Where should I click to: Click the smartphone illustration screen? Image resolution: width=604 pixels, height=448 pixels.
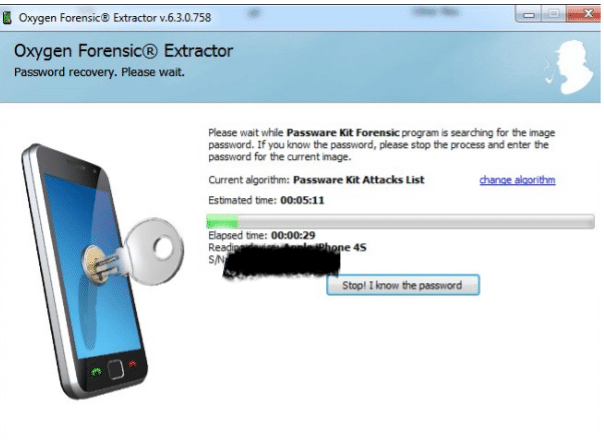(94, 264)
